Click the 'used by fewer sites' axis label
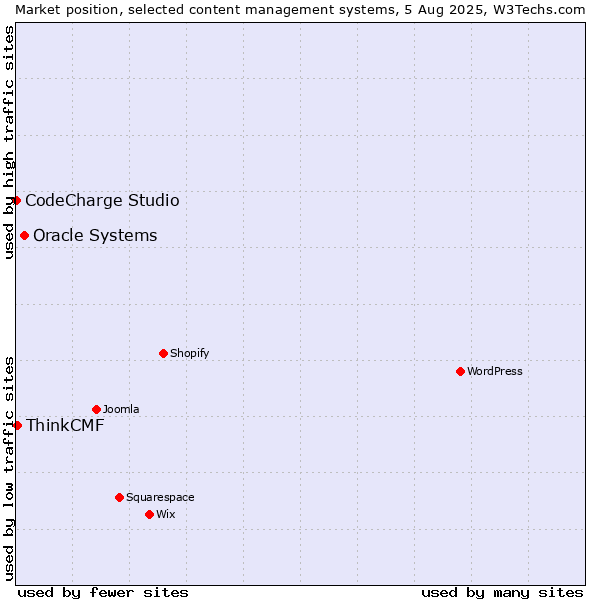Screen dimensions: 600x600 click(x=103, y=593)
